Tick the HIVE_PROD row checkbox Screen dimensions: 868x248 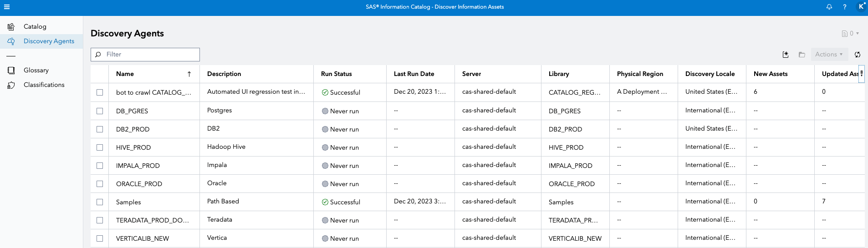[100, 147]
